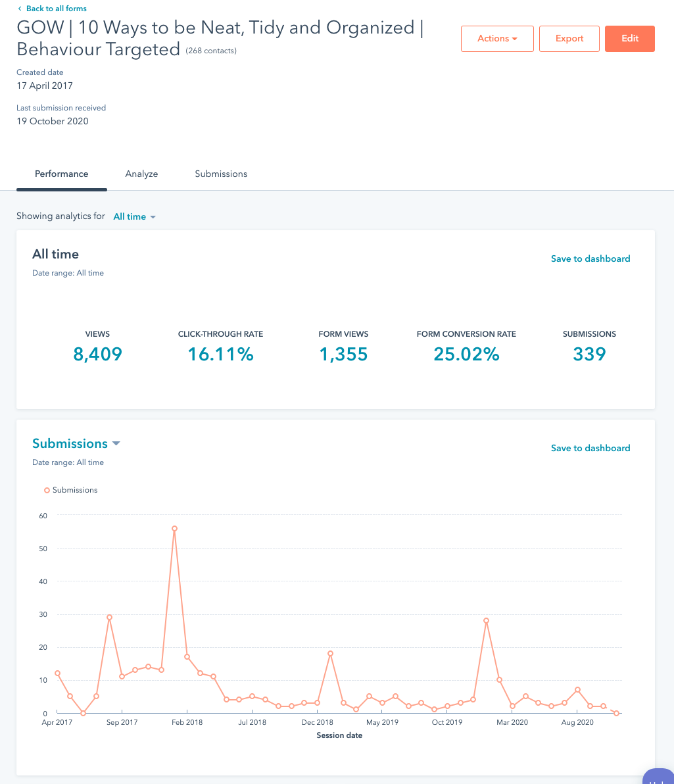Viewport: 674px width, 784px height.
Task: Click the Submissions legend circle marker
Action: coord(47,490)
